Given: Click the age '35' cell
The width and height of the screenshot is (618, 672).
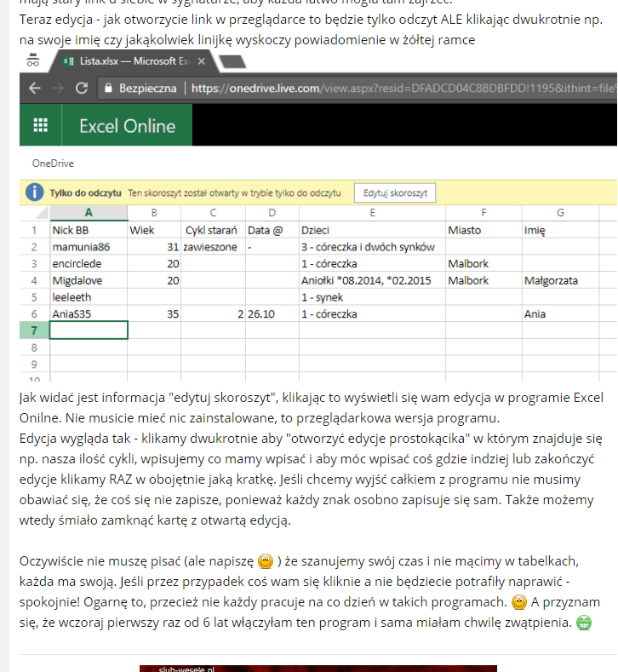Looking at the screenshot, I should tap(154, 313).
